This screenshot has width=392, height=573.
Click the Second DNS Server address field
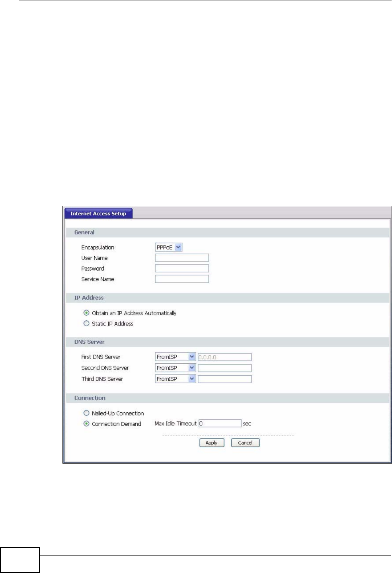(x=225, y=368)
